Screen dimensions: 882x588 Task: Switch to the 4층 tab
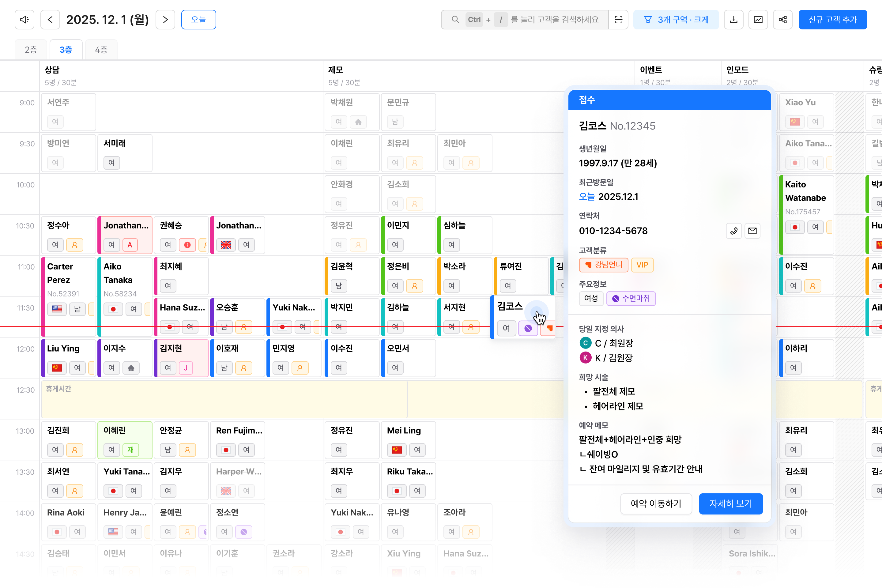pyautogui.click(x=101, y=50)
